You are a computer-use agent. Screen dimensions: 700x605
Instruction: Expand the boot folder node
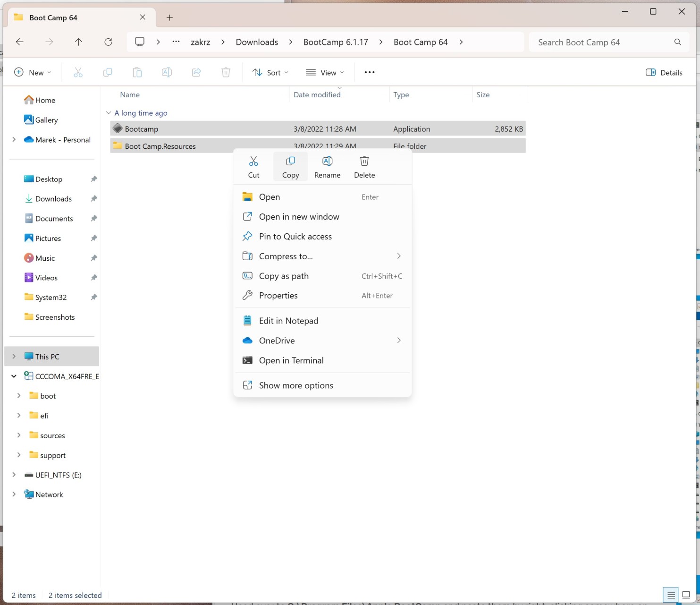[x=19, y=396]
